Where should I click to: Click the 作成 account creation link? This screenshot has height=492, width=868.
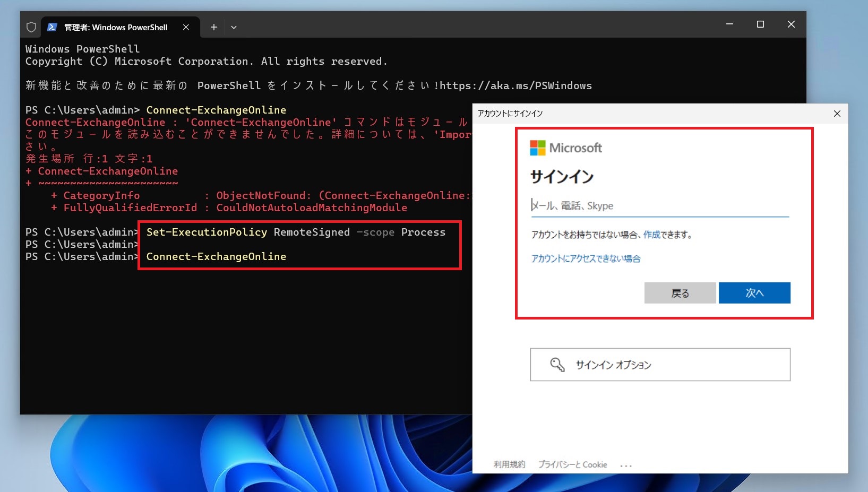pos(651,235)
